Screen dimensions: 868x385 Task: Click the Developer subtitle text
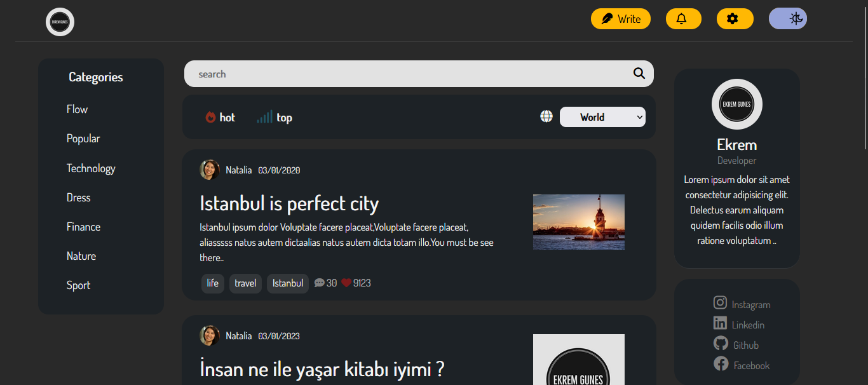[737, 161]
